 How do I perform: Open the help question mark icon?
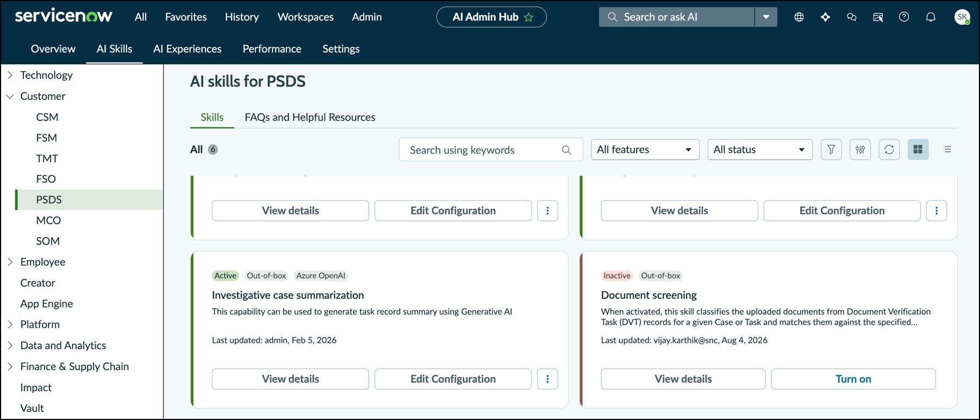coord(904,17)
